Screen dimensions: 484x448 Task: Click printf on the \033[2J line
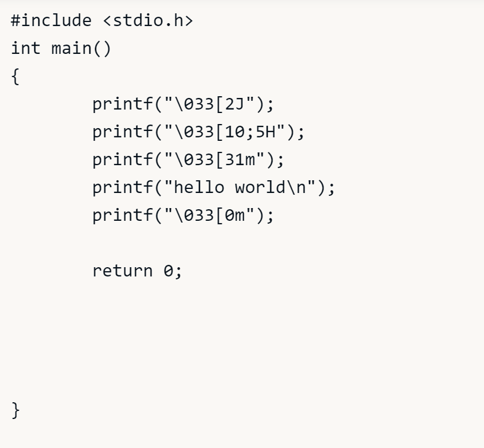tap(123, 104)
